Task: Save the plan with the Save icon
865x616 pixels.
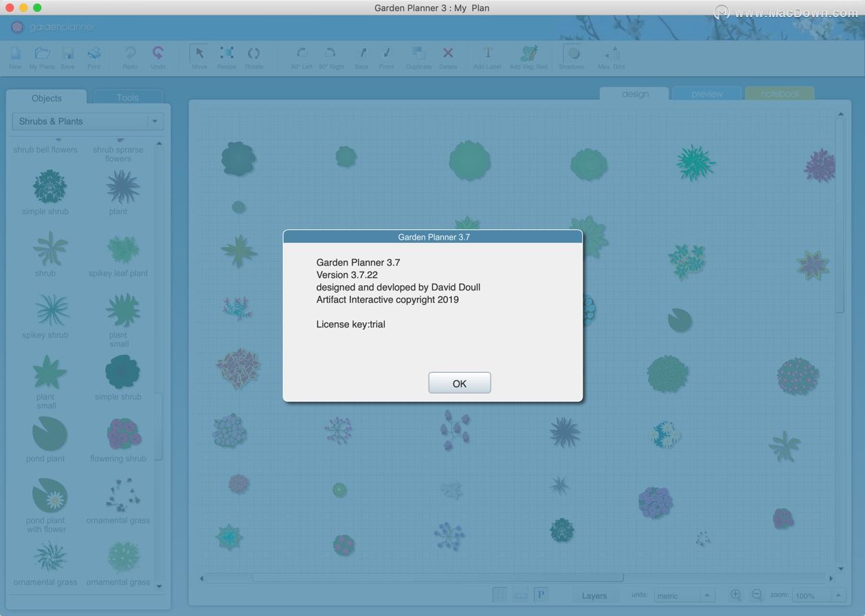Action: coord(67,54)
